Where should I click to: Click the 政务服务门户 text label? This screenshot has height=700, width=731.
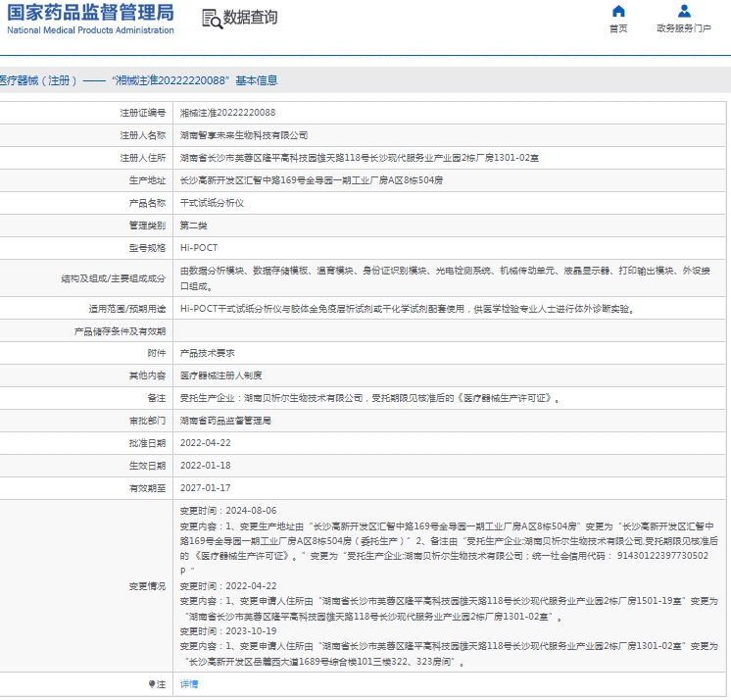[x=684, y=28]
